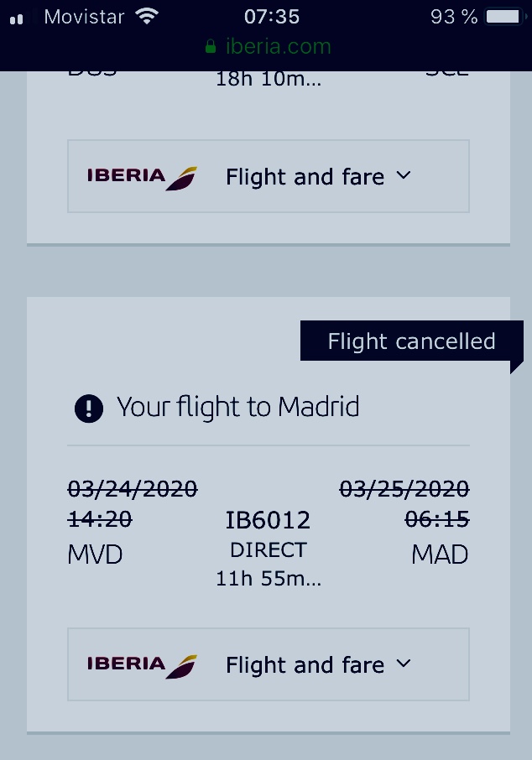Tap the exclamation alert icon near Madrid flight

pyautogui.click(x=88, y=409)
